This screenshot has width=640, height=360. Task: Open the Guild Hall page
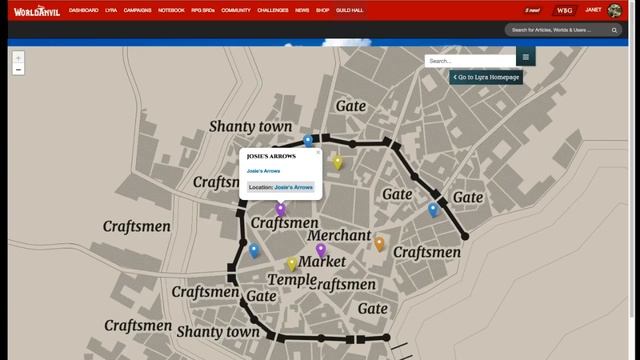pyautogui.click(x=349, y=10)
